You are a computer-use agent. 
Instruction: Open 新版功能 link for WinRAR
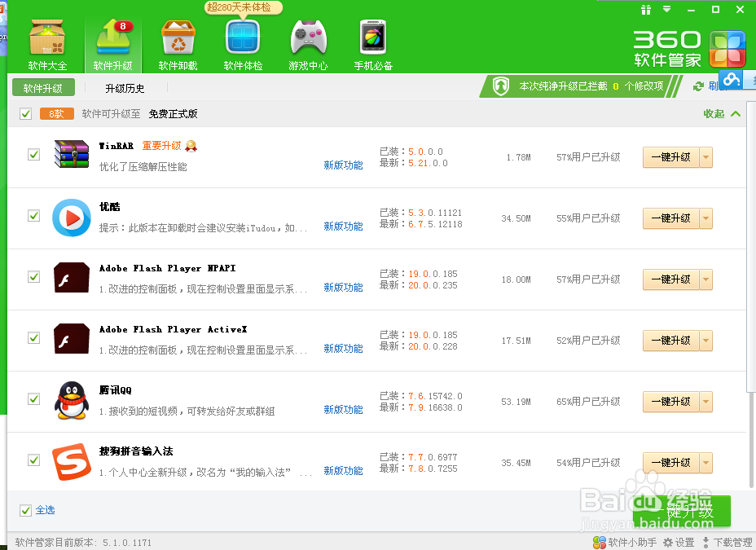[x=343, y=165]
